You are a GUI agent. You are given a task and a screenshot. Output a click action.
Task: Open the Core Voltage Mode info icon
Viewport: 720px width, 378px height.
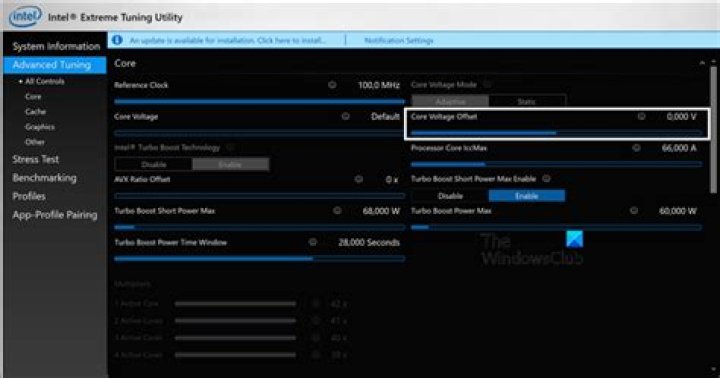point(487,85)
